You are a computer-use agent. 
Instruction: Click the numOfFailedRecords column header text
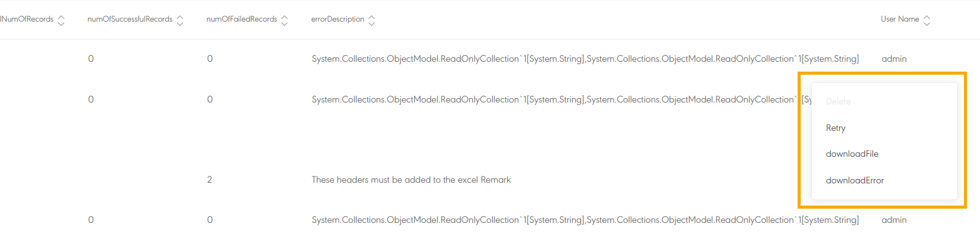242,19
